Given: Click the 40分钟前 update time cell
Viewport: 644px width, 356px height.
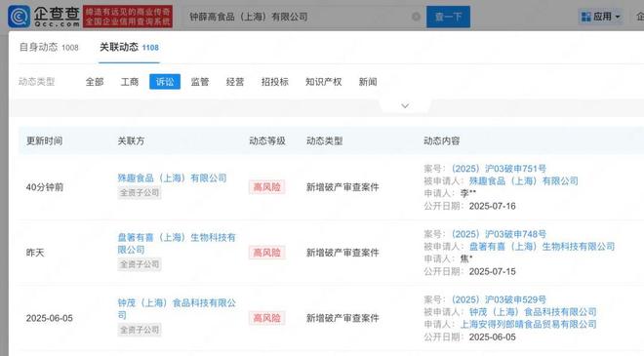Looking at the screenshot, I should coord(45,187).
